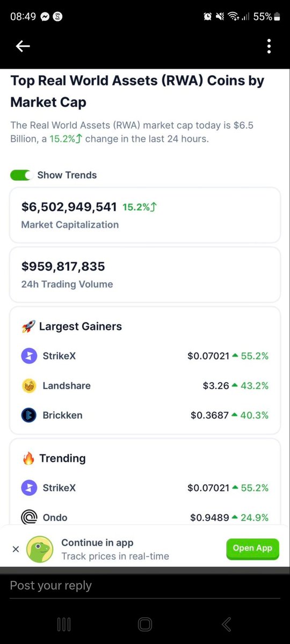Tap the Landshare coin logo
Screen dimensions: 290x644
[x=29, y=385]
